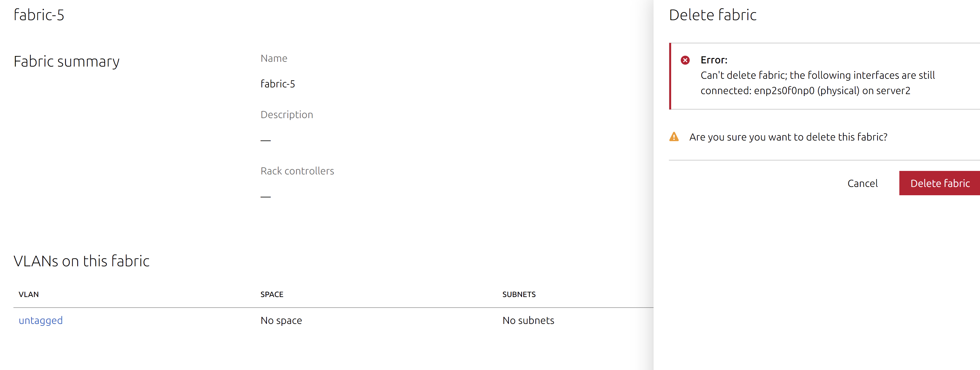Click the Rack controllers label
The image size is (980, 370).
(297, 171)
